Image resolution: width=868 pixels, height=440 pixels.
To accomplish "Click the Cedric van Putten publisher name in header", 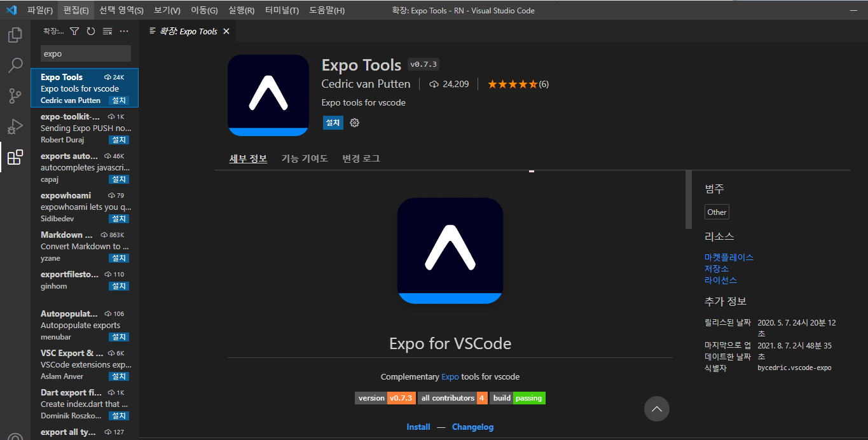I will tap(366, 84).
